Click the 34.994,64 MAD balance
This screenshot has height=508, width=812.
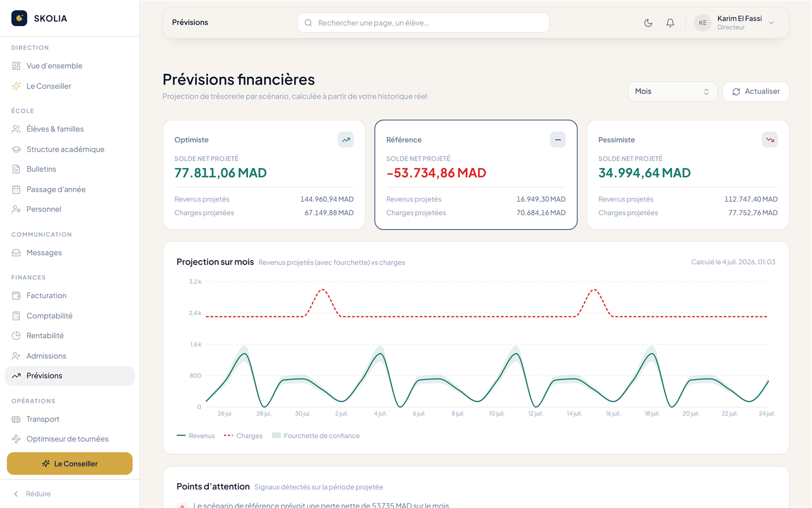click(x=645, y=173)
